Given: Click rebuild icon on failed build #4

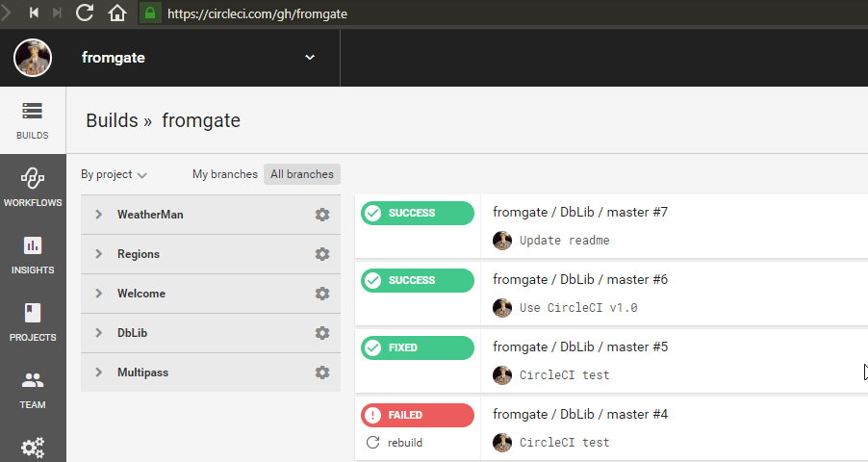Looking at the screenshot, I should point(373,442).
